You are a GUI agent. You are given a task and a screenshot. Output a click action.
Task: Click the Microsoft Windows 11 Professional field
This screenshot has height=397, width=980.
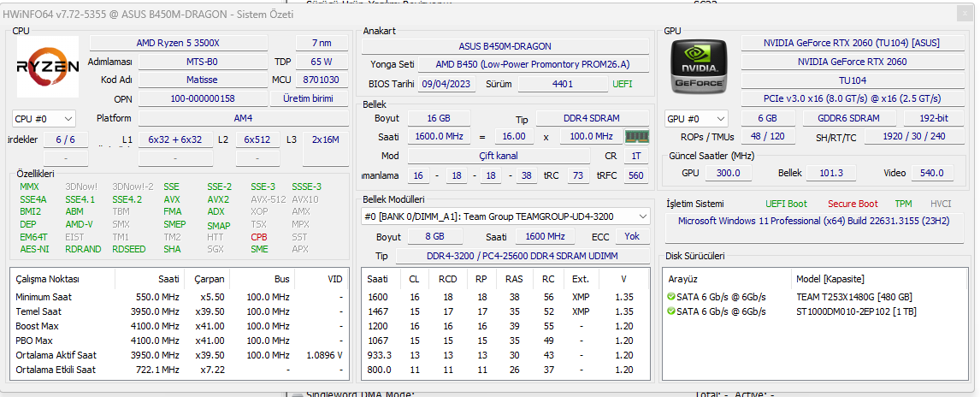(x=813, y=228)
